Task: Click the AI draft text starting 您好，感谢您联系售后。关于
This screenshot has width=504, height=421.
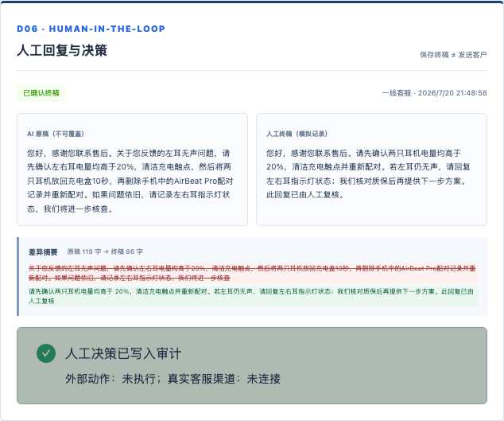Action: (x=130, y=181)
